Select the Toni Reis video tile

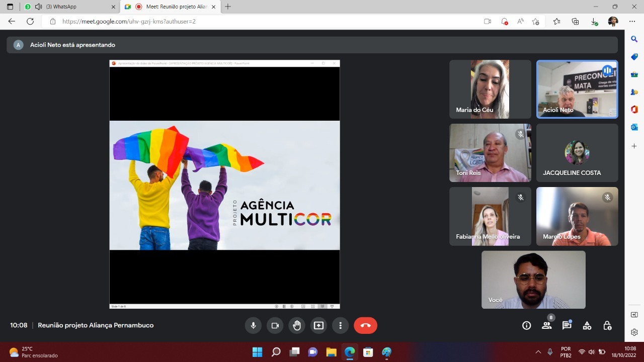490,153
